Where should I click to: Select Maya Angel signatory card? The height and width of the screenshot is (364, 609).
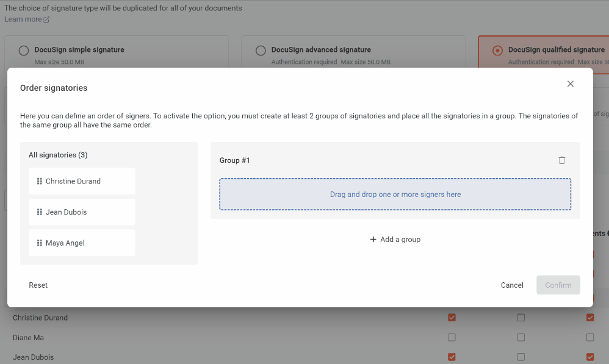point(82,243)
